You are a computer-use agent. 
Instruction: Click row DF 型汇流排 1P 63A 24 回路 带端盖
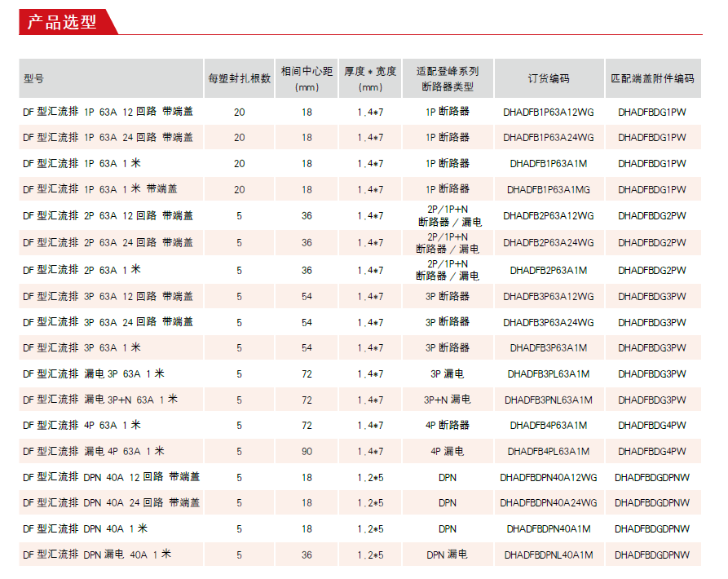pyautogui.click(x=360, y=138)
